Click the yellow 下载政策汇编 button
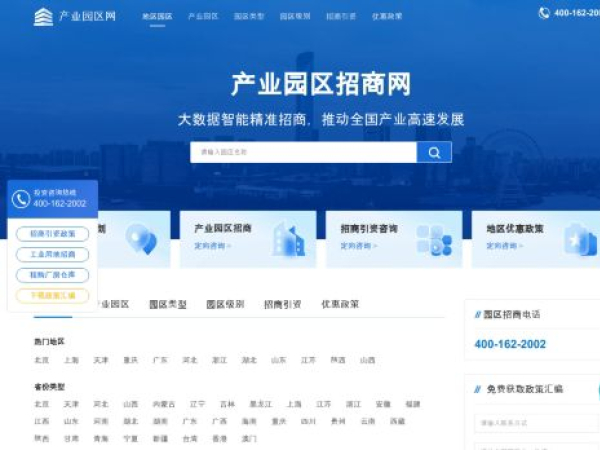Image resolution: width=600 pixels, height=450 pixels. tap(52, 296)
